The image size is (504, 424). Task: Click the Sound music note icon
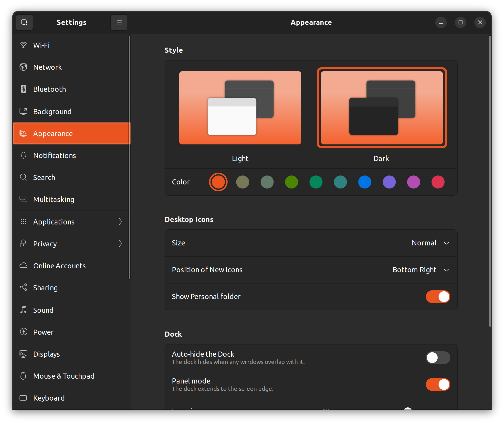[23, 310]
